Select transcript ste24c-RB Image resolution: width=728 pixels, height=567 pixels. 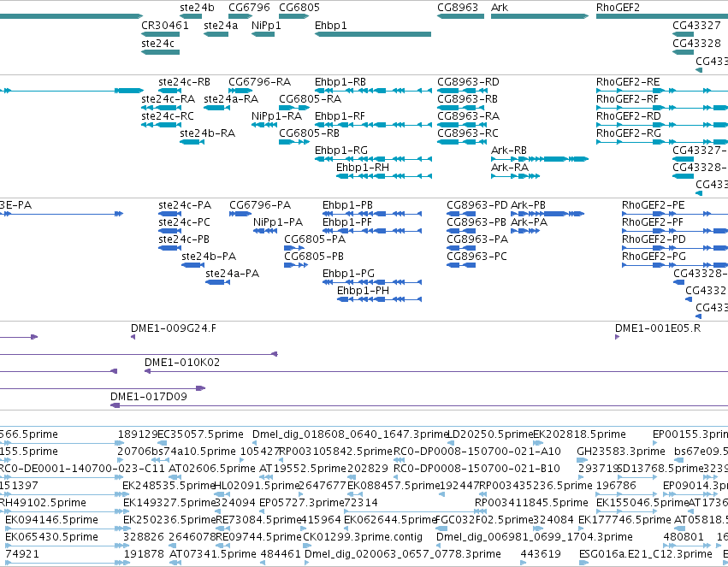click(169, 91)
